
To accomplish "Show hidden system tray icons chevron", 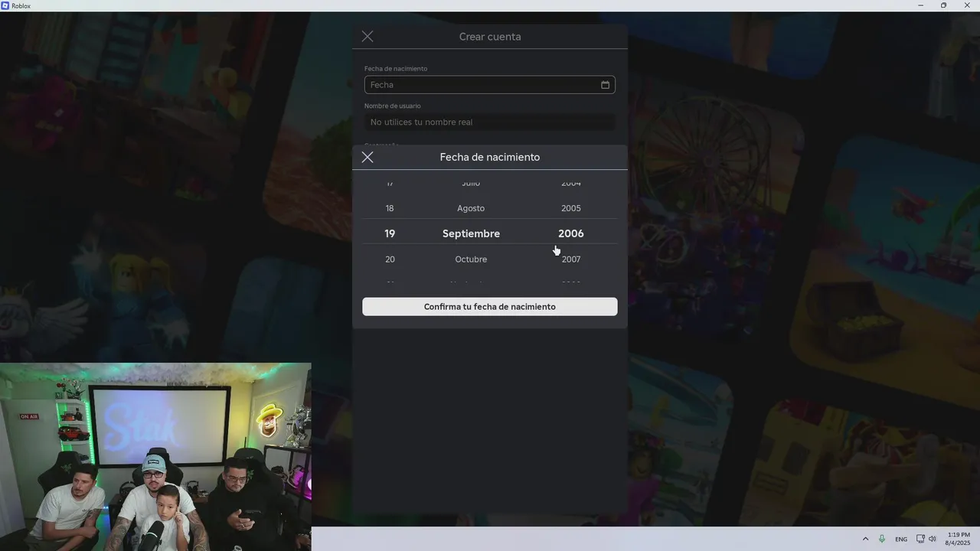I will 865,539.
